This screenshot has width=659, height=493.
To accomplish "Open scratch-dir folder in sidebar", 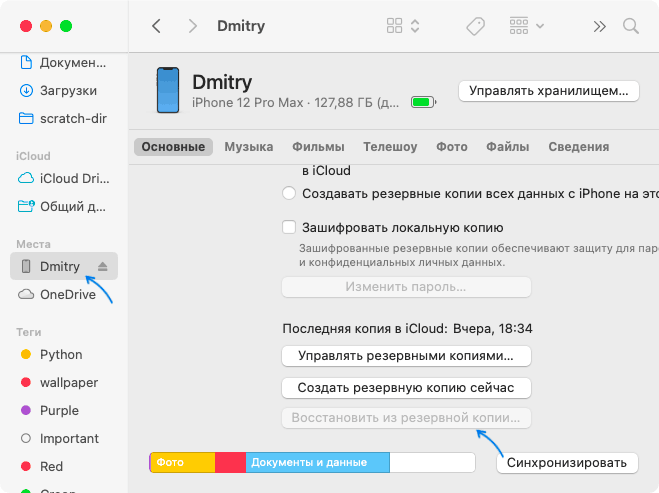I will (x=64, y=119).
